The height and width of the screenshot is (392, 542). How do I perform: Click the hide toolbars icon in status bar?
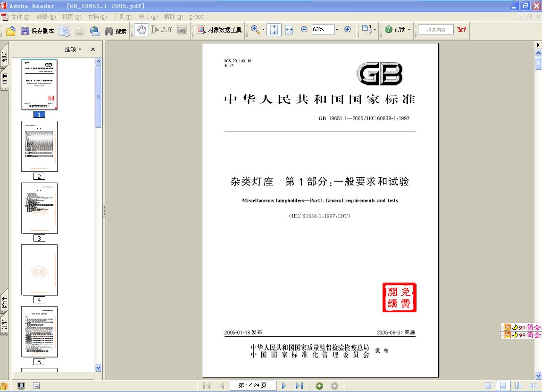[36, 385]
